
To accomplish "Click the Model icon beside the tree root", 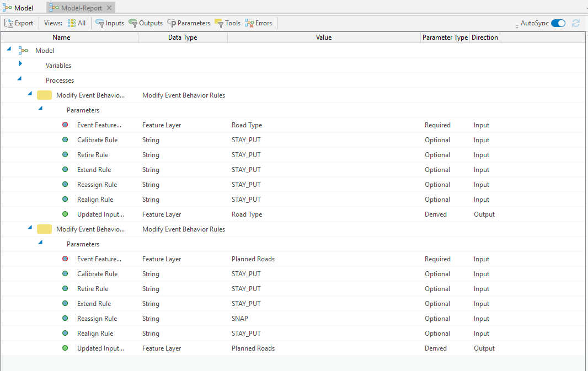I will point(23,50).
